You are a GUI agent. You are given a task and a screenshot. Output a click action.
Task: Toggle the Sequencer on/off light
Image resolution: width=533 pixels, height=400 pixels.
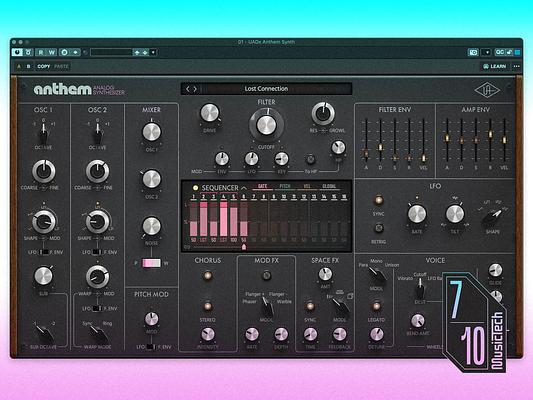[x=195, y=188]
